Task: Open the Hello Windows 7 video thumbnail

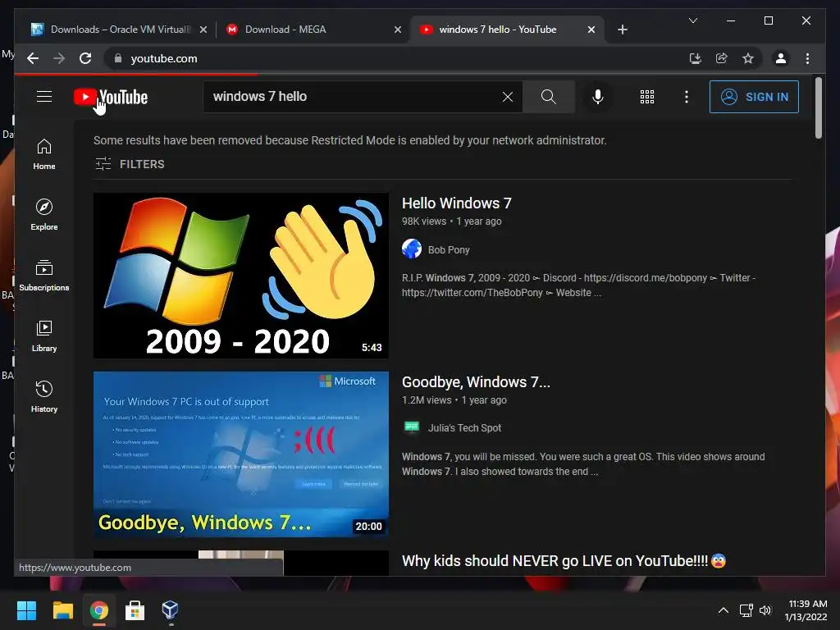Action: click(x=241, y=276)
